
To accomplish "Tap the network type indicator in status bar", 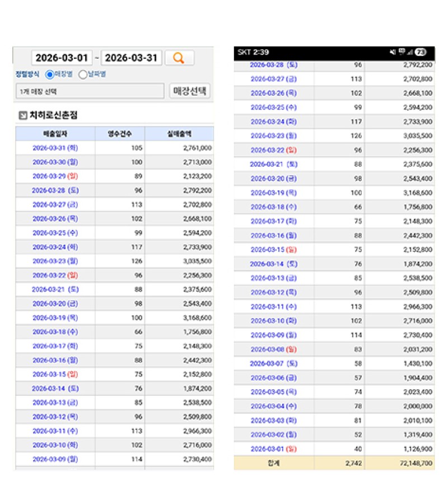I will tap(402, 52).
